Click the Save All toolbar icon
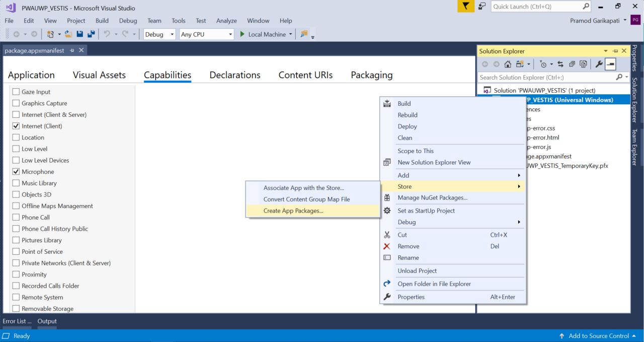The height and width of the screenshot is (342, 644). pyautogui.click(x=91, y=33)
